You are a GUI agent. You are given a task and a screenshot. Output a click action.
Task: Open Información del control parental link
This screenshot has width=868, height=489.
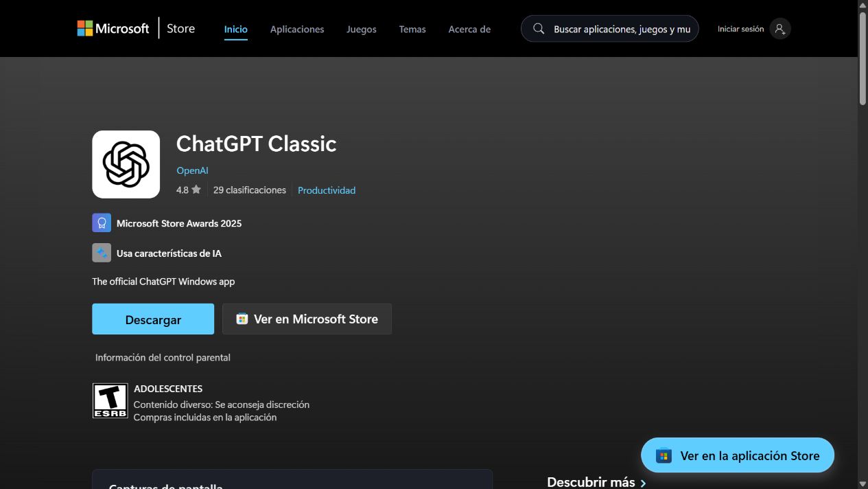point(163,358)
